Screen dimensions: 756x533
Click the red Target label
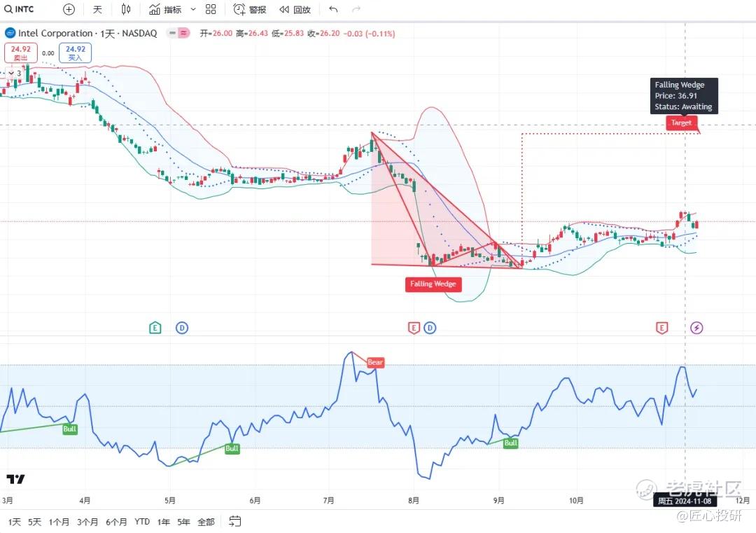pyautogui.click(x=681, y=123)
